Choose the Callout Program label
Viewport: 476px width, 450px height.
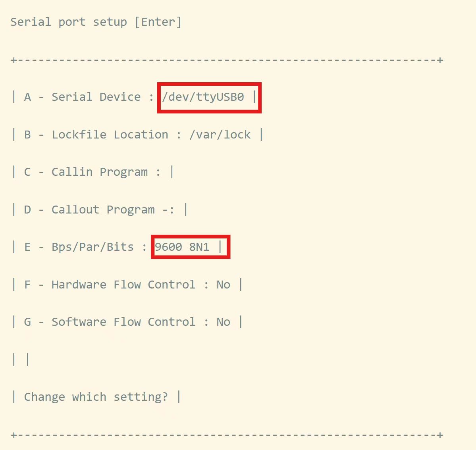pyautogui.click(x=103, y=210)
